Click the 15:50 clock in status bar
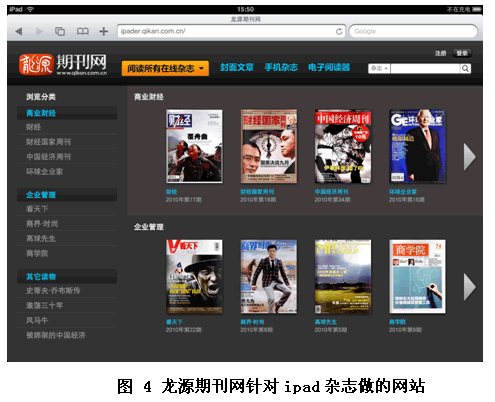This screenshot has width=495, height=402. click(x=245, y=9)
